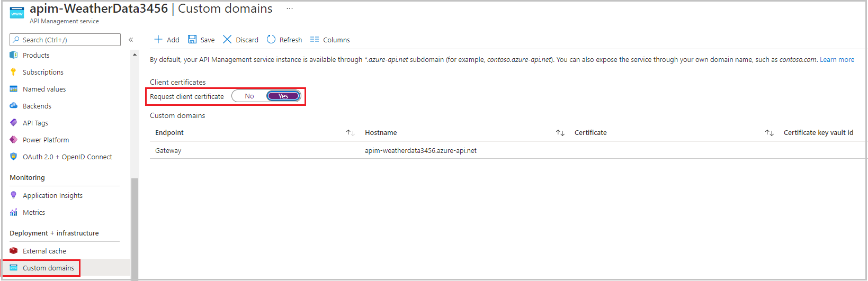Click the Backends cloud icon
868x281 pixels.
[14, 106]
